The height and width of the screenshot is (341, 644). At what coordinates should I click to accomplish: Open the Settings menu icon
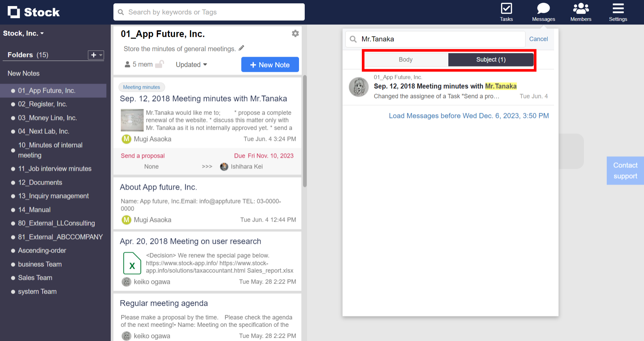click(618, 8)
